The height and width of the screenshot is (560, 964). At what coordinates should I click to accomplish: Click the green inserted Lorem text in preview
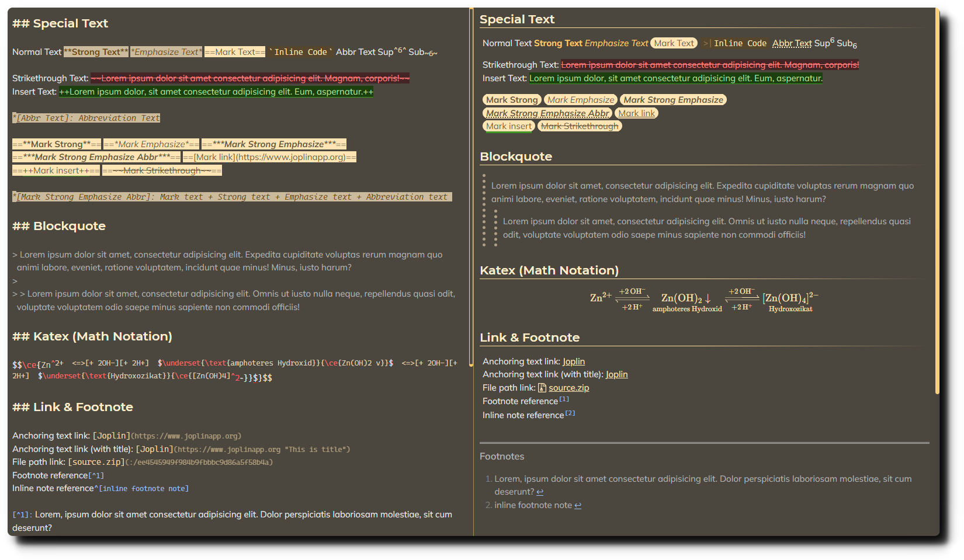[x=676, y=78]
